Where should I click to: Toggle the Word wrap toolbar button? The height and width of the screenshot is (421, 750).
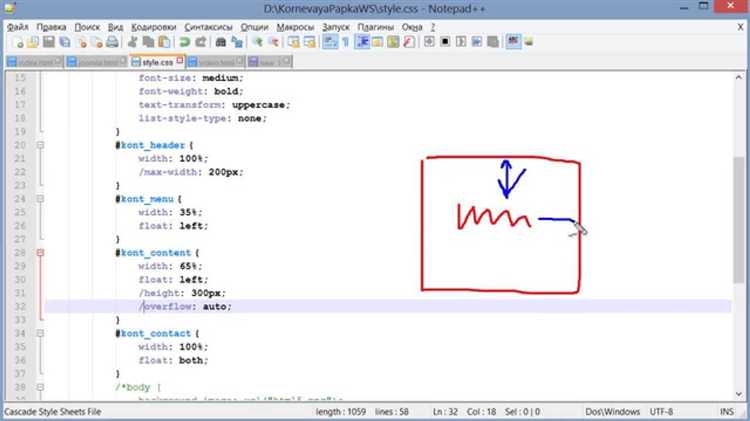[x=328, y=42]
